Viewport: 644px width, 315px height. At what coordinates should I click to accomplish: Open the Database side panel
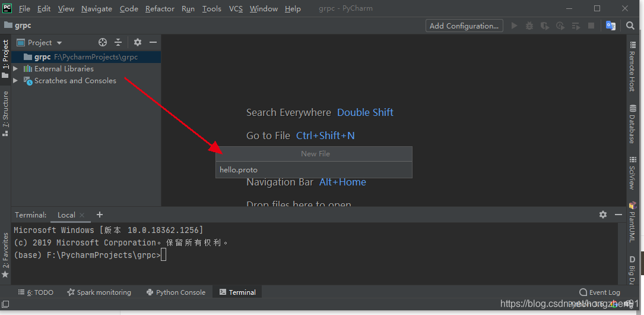coord(633,124)
